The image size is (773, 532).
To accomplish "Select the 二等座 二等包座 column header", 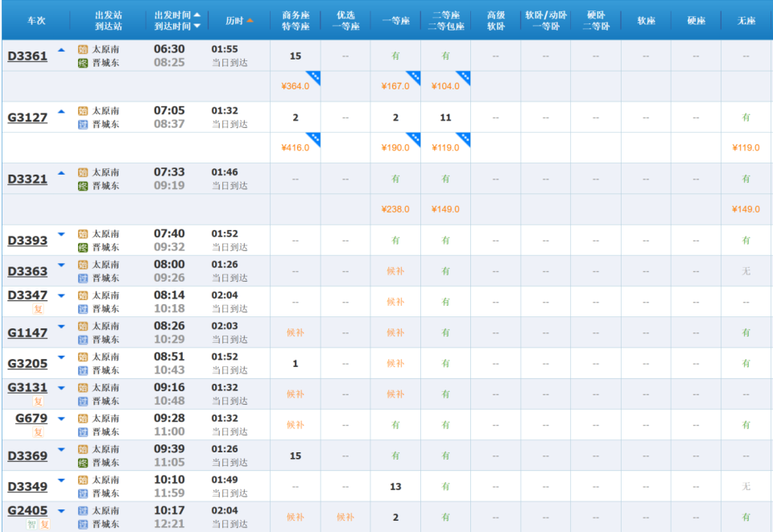I will [445, 21].
